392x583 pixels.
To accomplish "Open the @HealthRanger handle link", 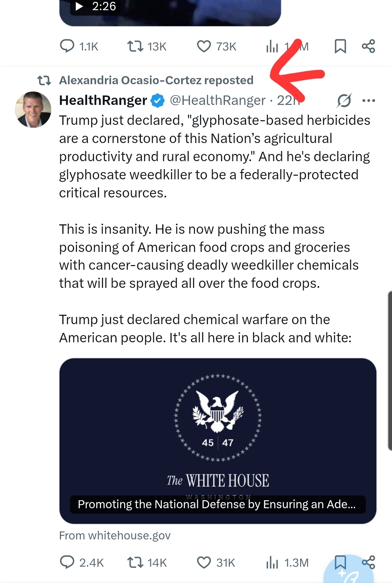I will (x=217, y=101).
